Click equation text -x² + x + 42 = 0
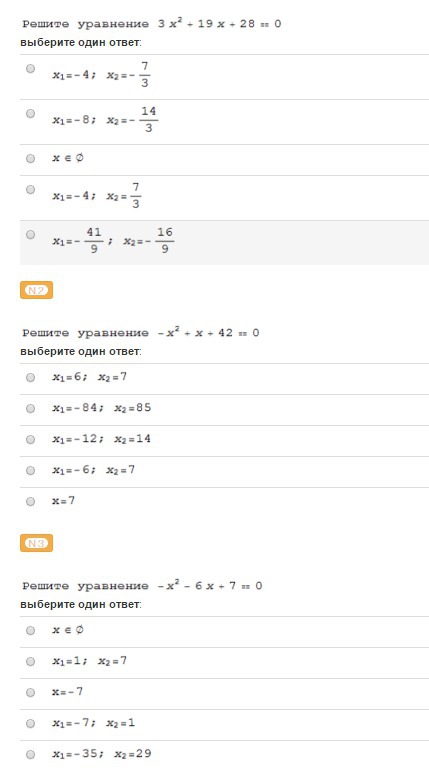Image resolution: width=429 pixels, height=770 pixels. click(208, 332)
